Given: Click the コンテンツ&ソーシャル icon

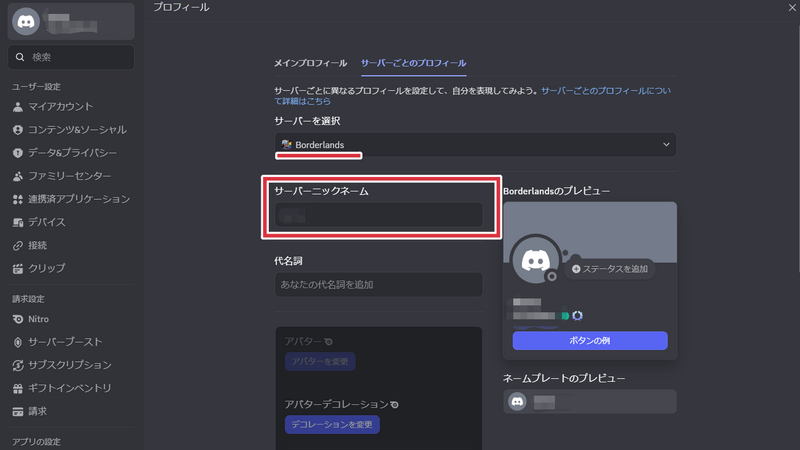Looking at the screenshot, I should point(18,130).
